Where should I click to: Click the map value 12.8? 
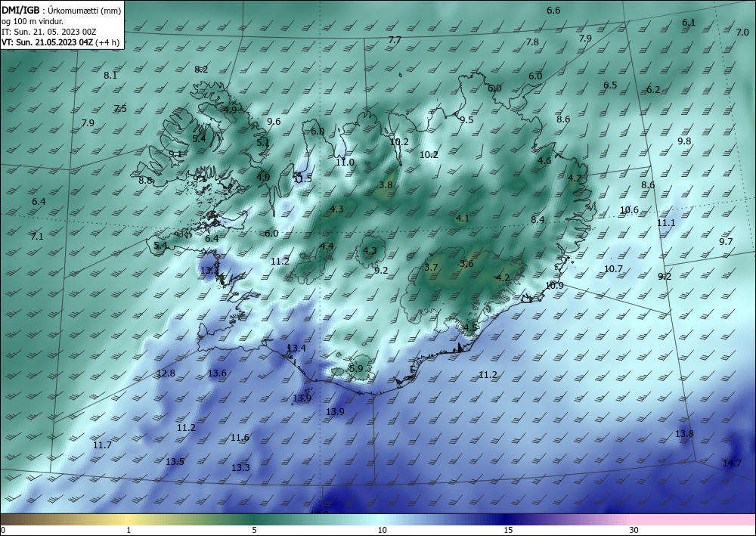coord(166,373)
